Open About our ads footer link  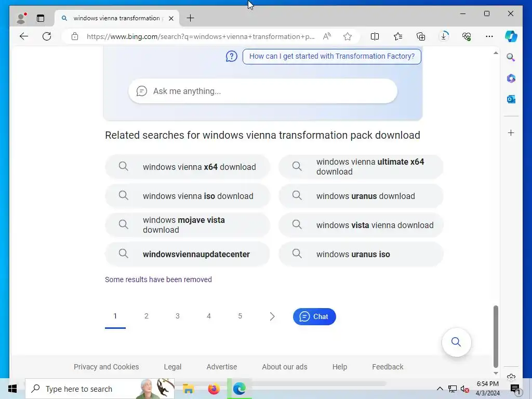(x=285, y=367)
